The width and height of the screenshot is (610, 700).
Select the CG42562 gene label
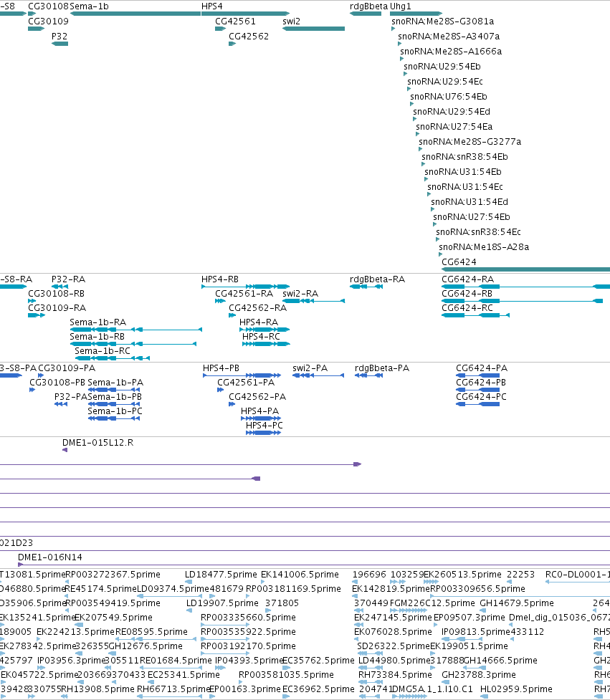coord(249,36)
